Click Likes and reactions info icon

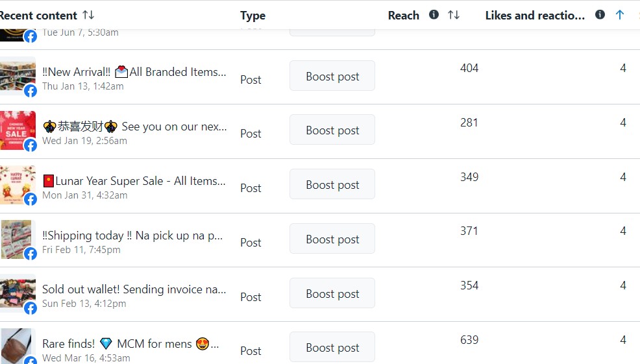(600, 15)
